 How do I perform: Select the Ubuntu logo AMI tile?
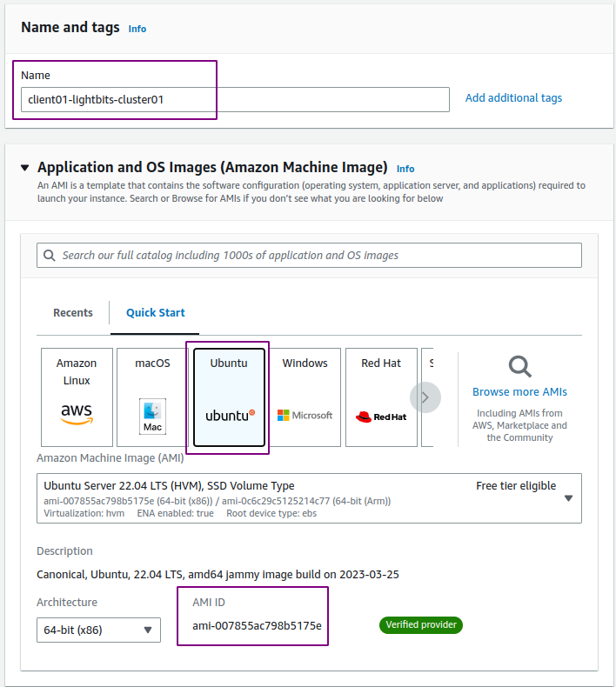pos(229,397)
